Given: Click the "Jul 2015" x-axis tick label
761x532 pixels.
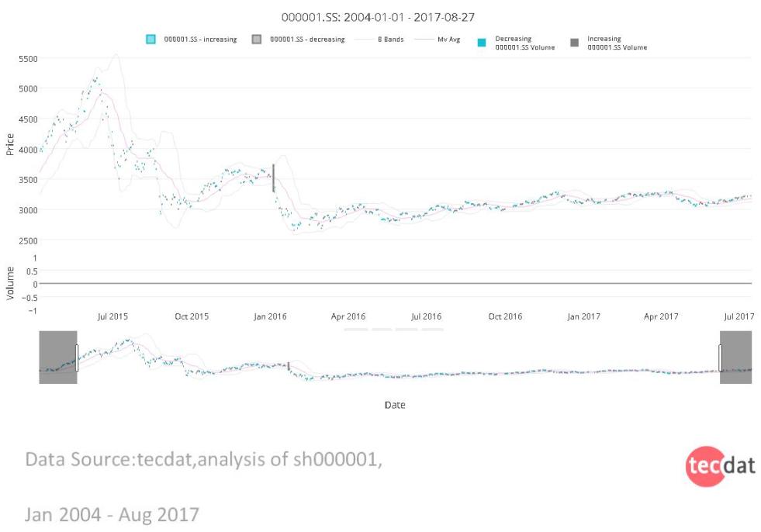Looking at the screenshot, I should (x=112, y=316).
